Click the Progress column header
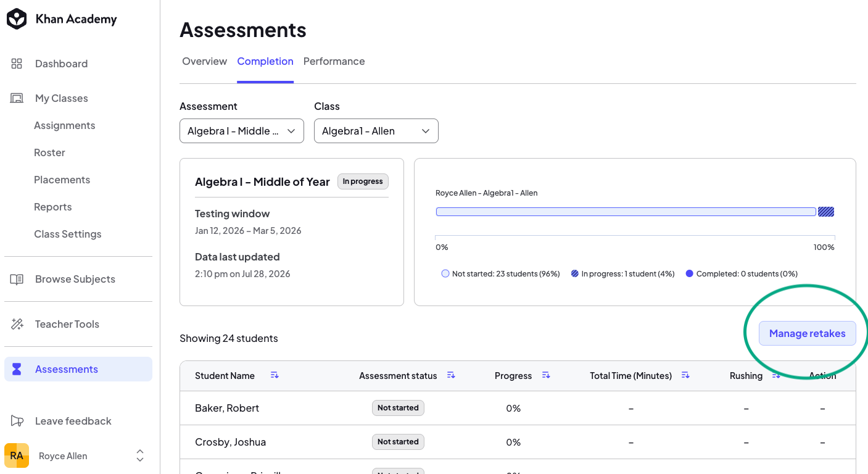868x474 pixels. click(513, 375)
